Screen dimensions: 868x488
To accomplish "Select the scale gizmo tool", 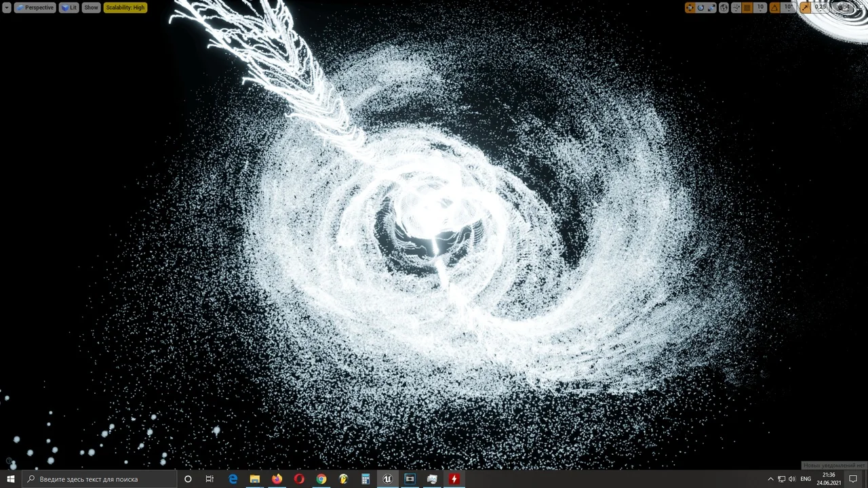I will point(711,7).
